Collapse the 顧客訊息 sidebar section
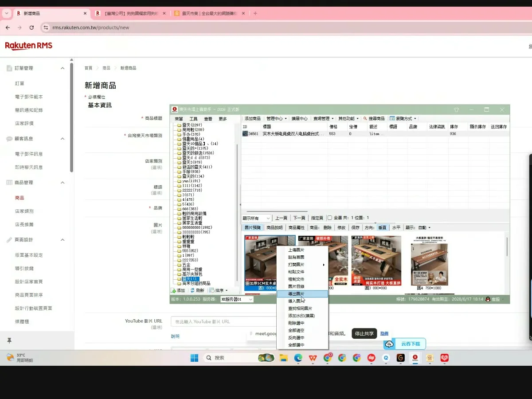 (x=63, y=139)
